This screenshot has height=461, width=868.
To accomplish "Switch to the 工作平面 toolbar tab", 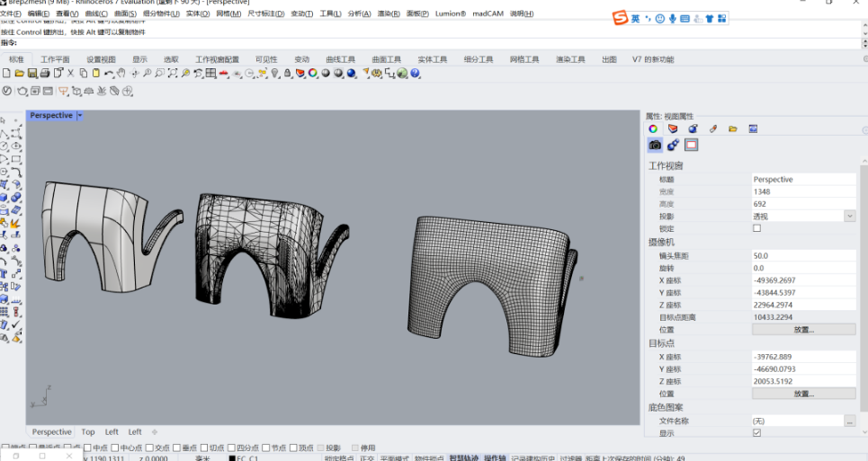I will (55, 59).
